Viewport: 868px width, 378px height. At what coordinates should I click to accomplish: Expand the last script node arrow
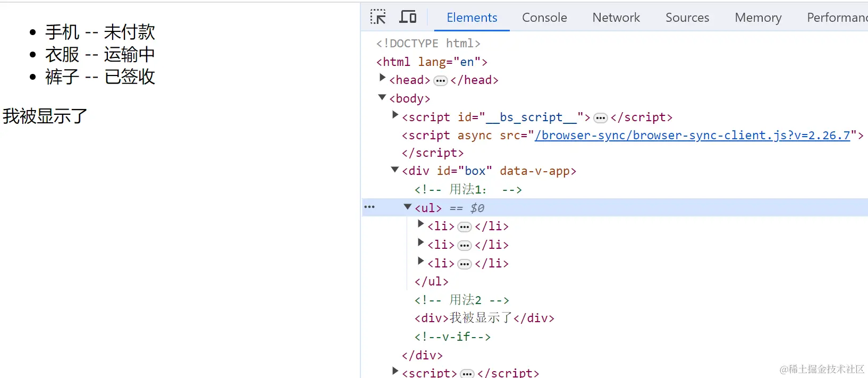[395, 371]
